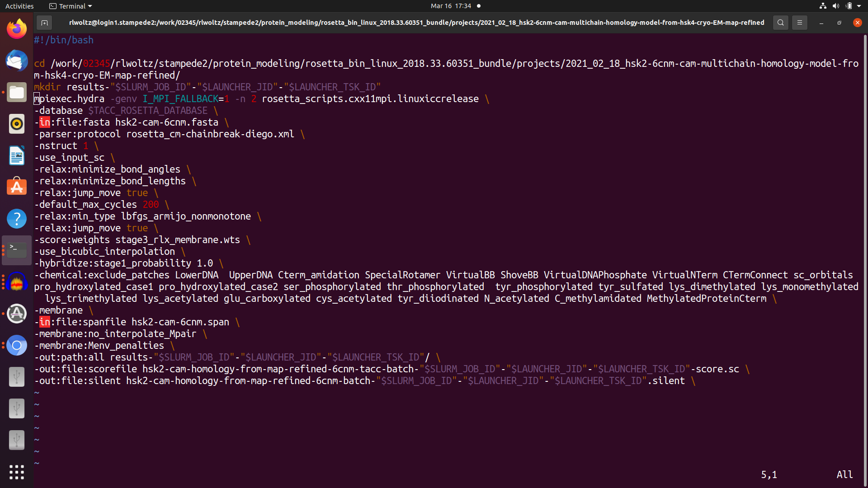Open LibreOffice Writer from dock
The width and height of the screenshot is (868, 488).
[17, 155]
